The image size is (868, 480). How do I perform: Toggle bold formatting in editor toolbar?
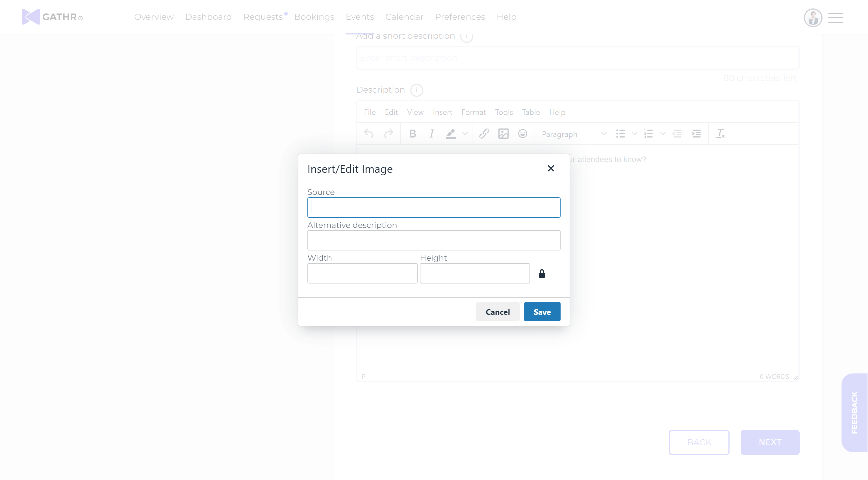point(412,134)
